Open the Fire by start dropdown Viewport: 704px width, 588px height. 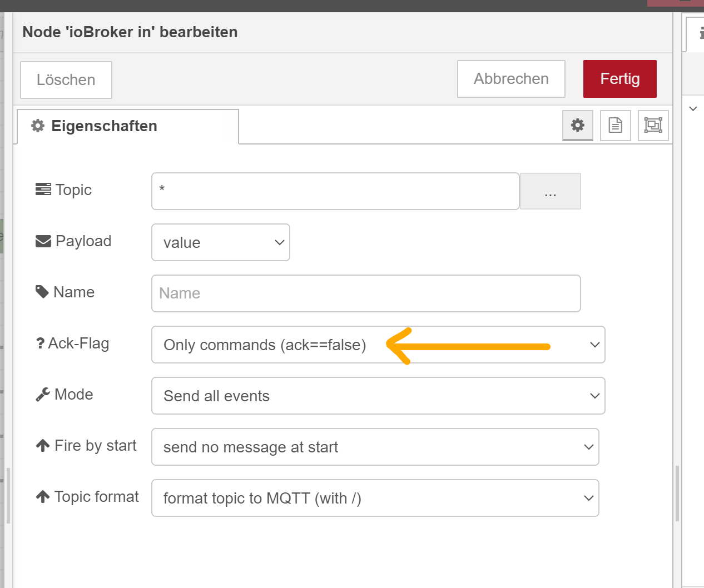coord(375,447)
